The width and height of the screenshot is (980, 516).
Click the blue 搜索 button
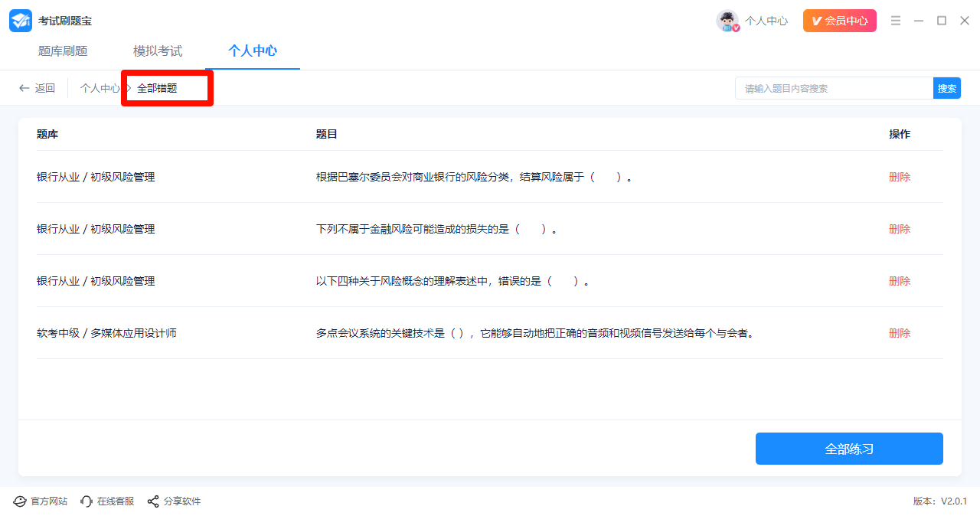point(947,88)
